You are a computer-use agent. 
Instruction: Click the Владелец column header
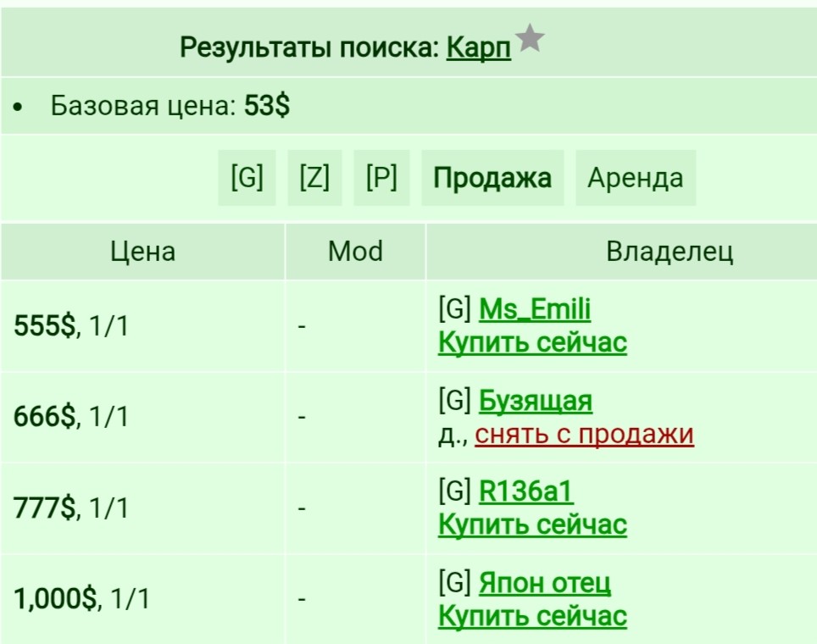[670, 252]
